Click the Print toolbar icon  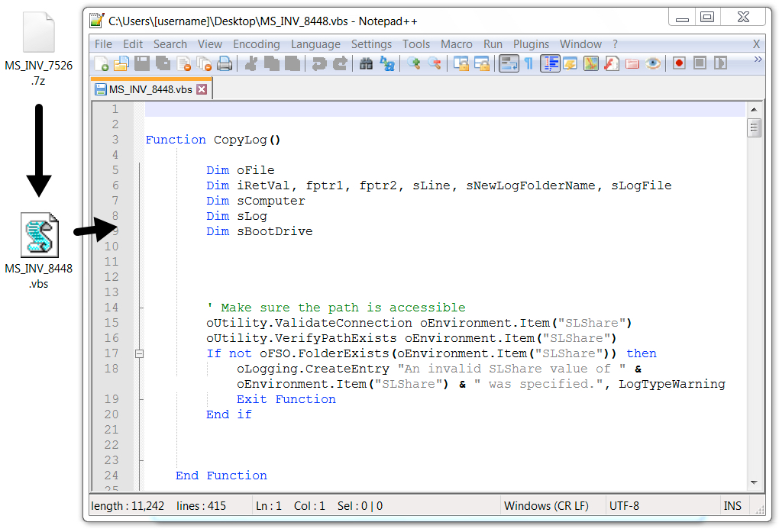pos(225,63)
